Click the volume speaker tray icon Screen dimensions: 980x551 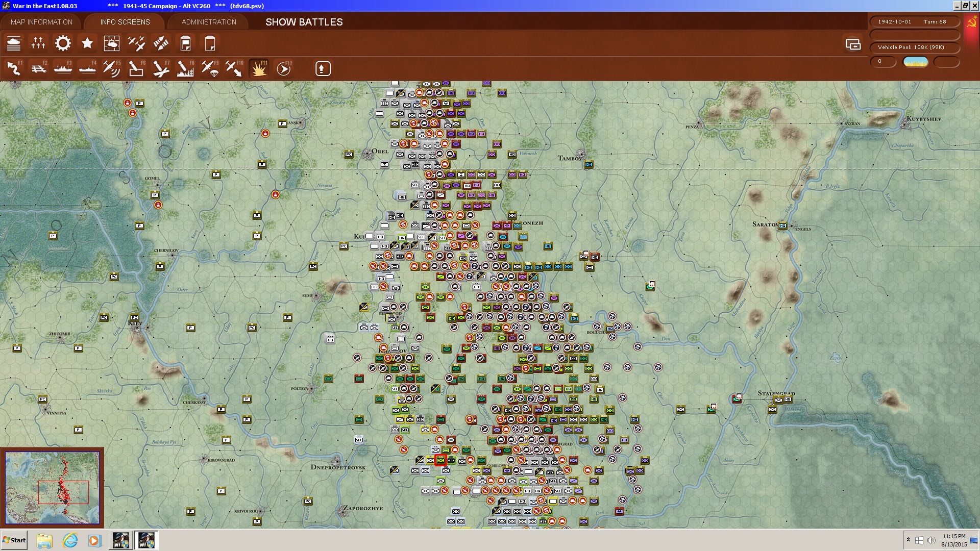(932, 540)
